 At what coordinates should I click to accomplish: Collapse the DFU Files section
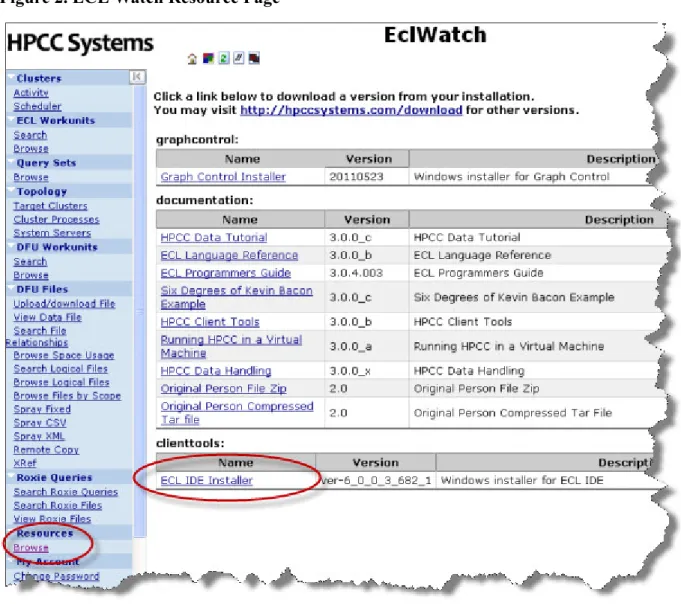pyautogui.click(x=10, y=288)
